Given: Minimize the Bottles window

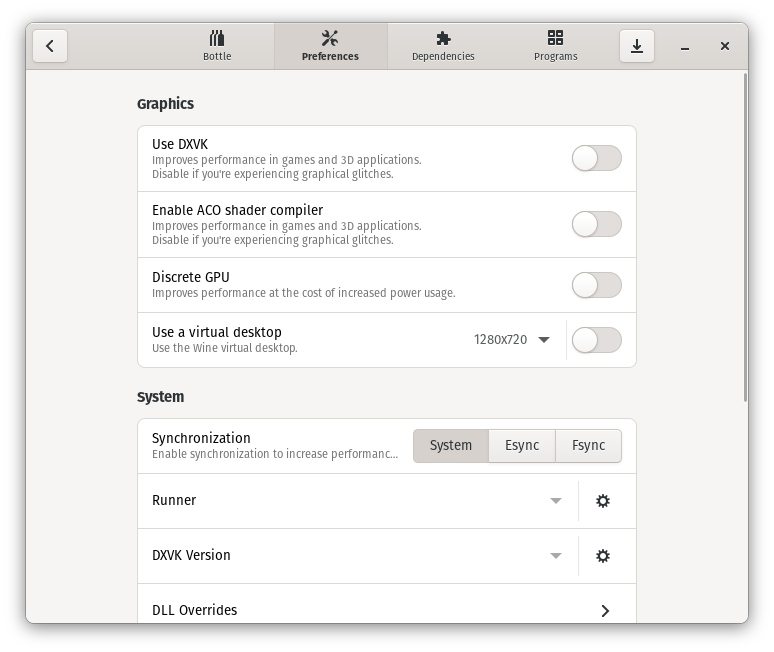Looking at the screenshot, I should pos(685,46).
